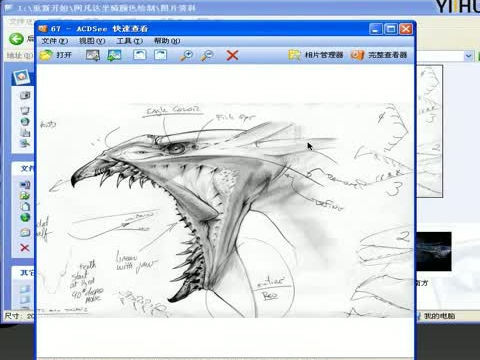
Task: Show previous image with ACDSee toolbar icon
Action: pyautogui.click(x=93, y=55)
